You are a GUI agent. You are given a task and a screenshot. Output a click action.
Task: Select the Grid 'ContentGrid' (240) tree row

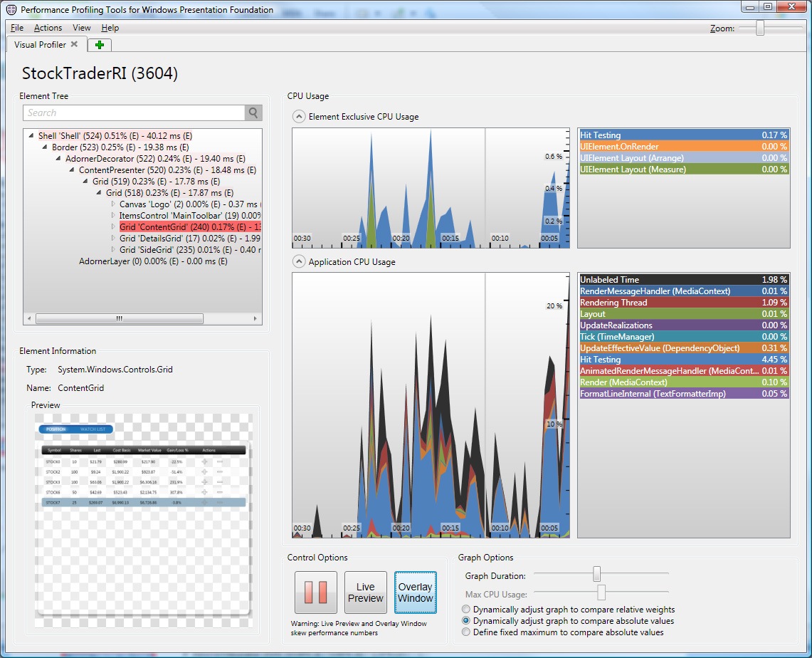tap(190, 227)
